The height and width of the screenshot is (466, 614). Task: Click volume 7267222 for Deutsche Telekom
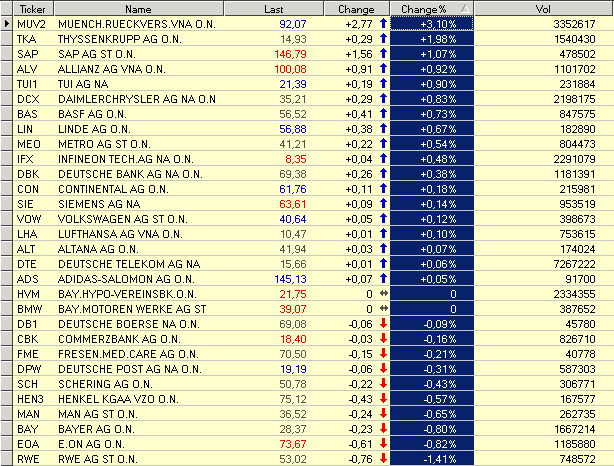click(574, 264)
